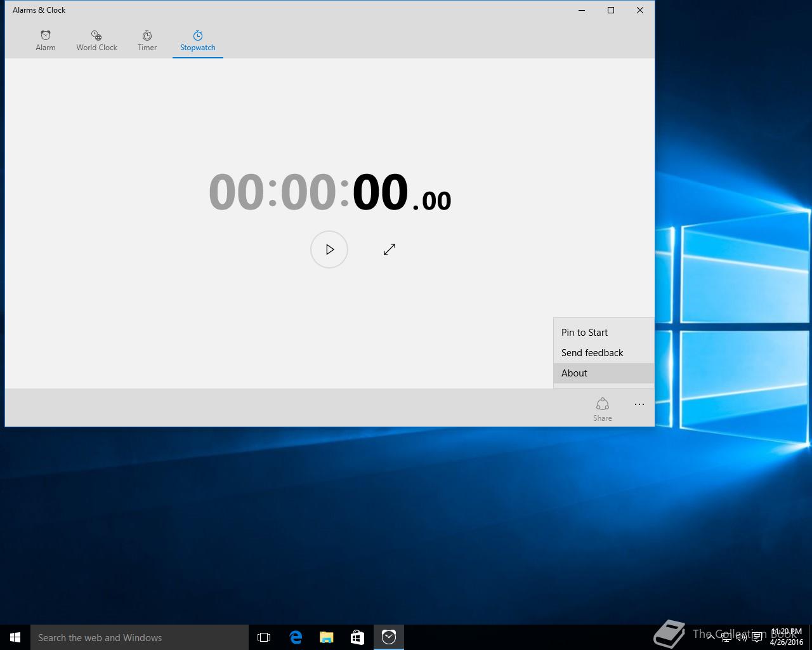Go to the Timer tab

click(147, 41)
